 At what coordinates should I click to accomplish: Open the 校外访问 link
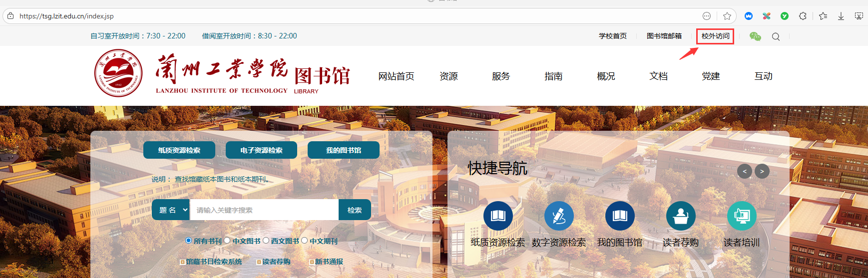point(715,36)
